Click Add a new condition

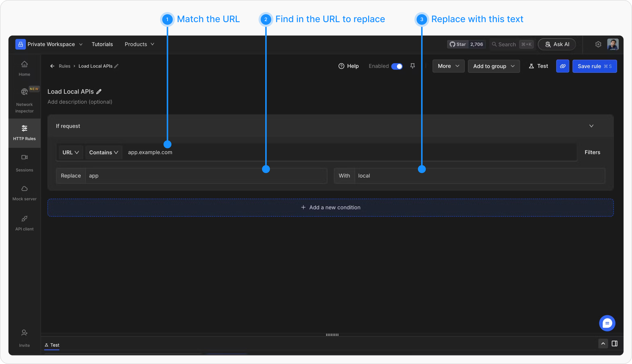click(x=330, y=208)
